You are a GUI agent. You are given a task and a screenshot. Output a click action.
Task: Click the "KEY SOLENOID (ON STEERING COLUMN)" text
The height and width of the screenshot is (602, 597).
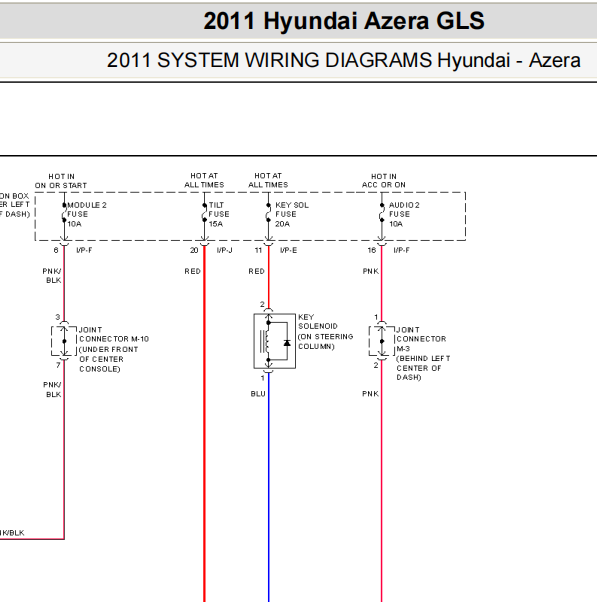point(326,332)
